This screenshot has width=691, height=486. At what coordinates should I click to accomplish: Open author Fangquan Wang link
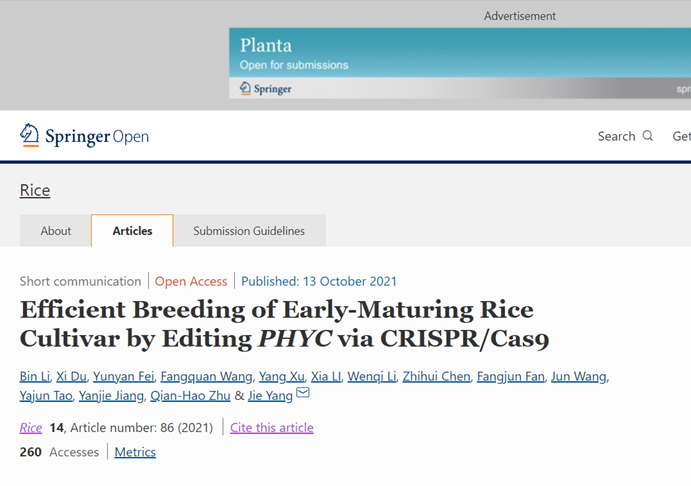(206, 376)
